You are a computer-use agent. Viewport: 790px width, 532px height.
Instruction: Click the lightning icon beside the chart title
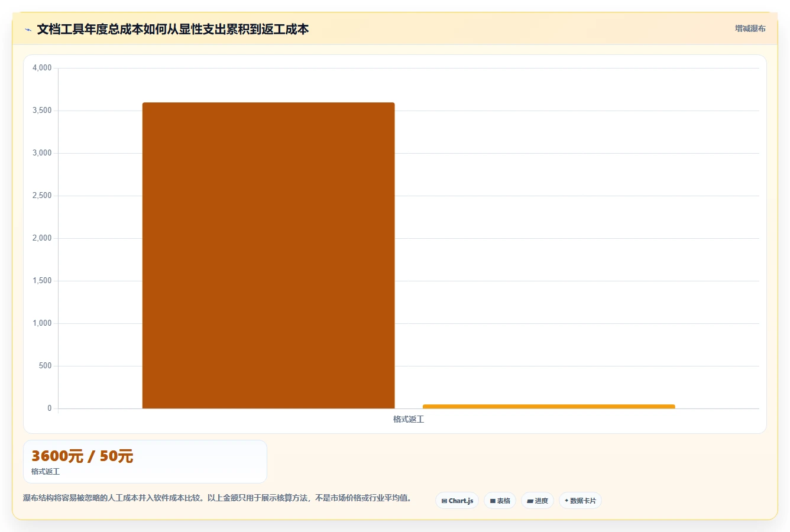(x=28, y=30)
